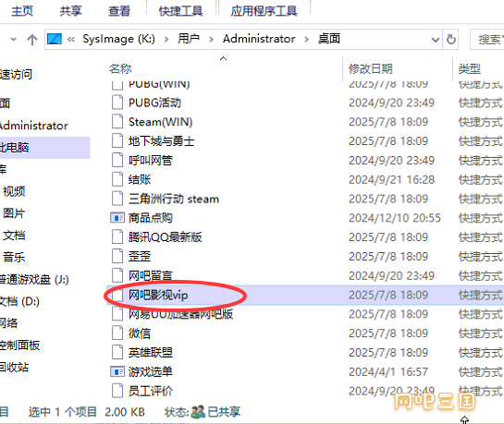Sort by 修改日期 column header

[371, 68]
